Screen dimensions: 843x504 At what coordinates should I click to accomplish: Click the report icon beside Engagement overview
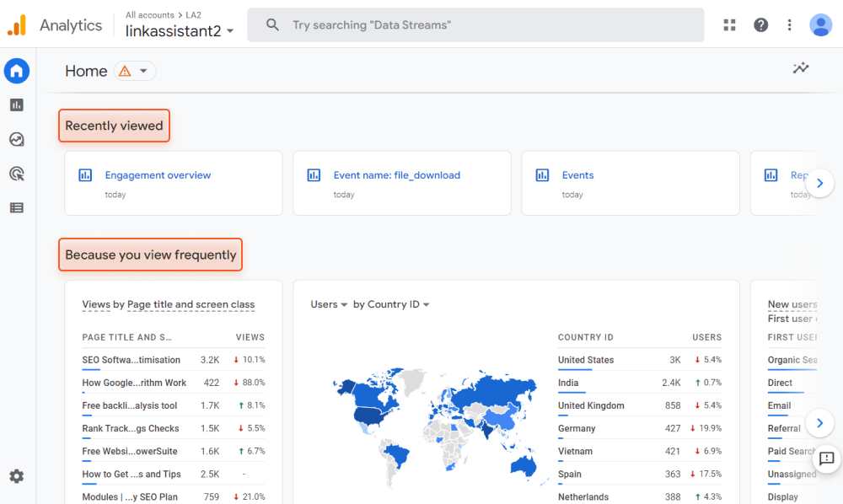pyautogui.click(x=85, y=175)
